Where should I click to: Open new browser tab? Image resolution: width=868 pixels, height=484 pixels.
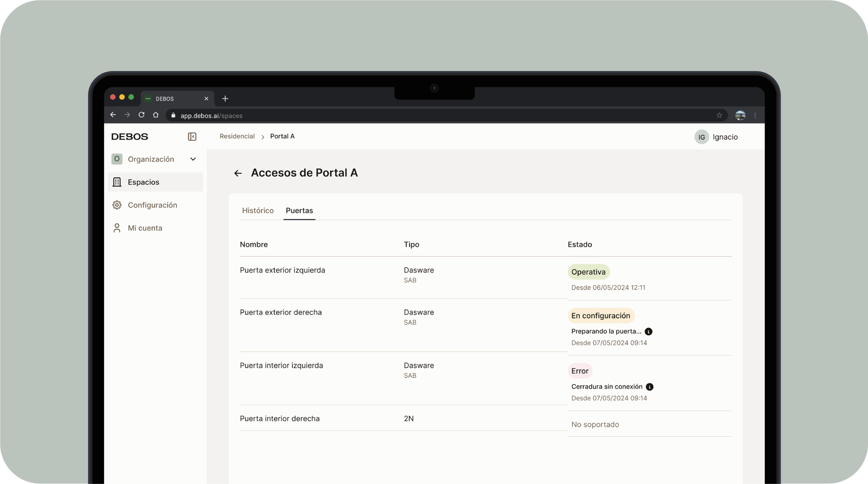coord(225,98)
